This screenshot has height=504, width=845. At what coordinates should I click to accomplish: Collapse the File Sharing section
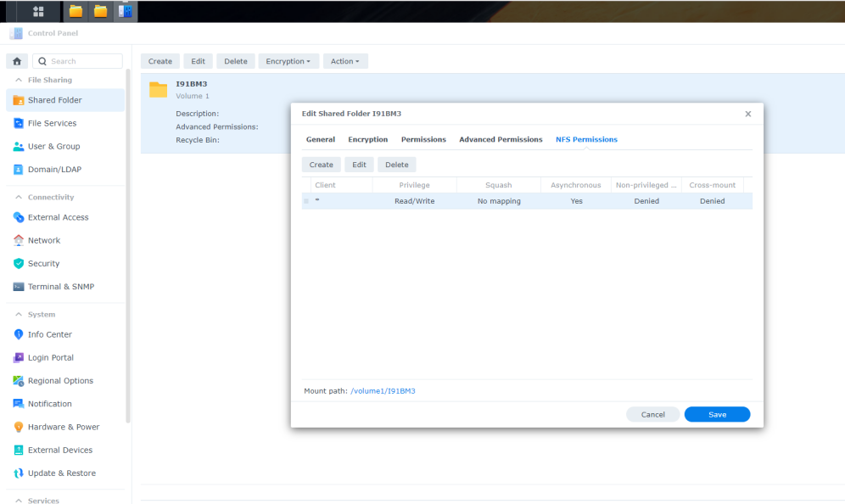(19, 80)
